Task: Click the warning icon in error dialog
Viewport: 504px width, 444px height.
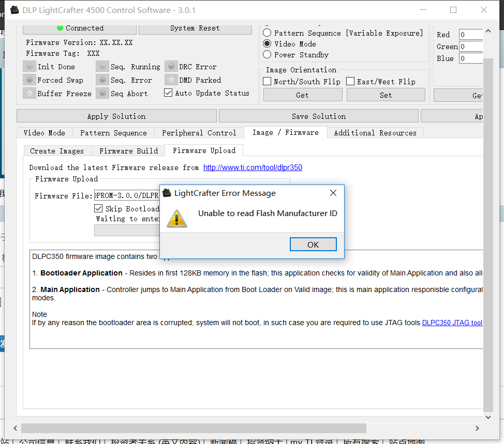Action: click(177, 219)
